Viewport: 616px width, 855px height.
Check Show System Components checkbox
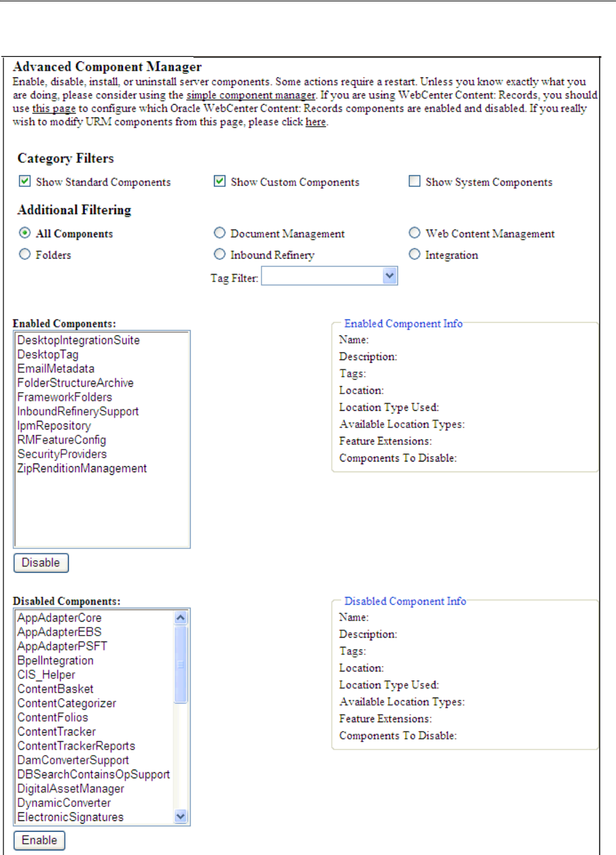[x=414, y=181]
